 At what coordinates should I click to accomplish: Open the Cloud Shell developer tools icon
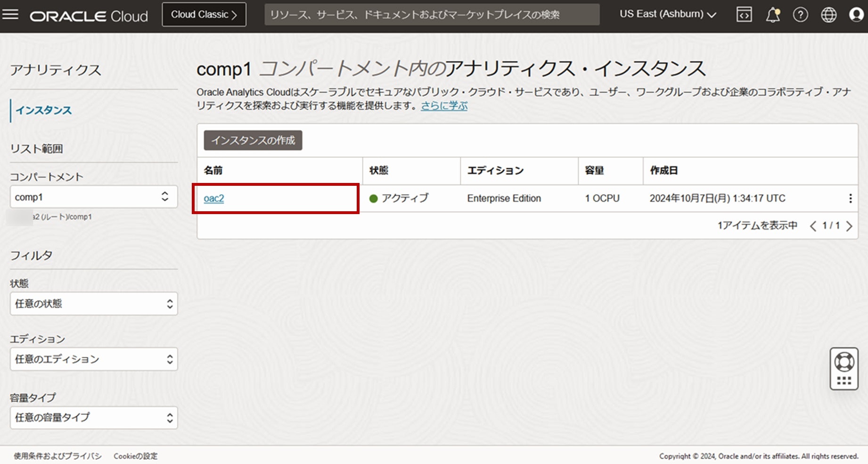pos(744,15)
